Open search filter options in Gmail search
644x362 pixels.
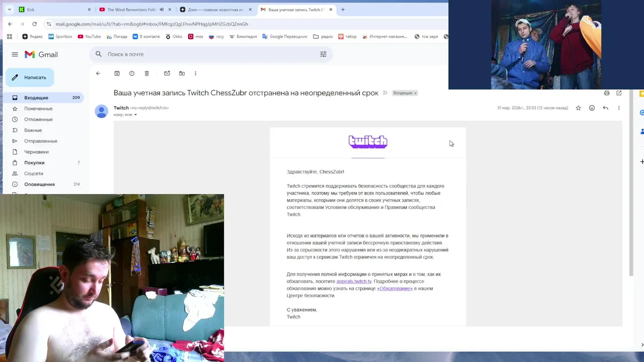point(323,54)
